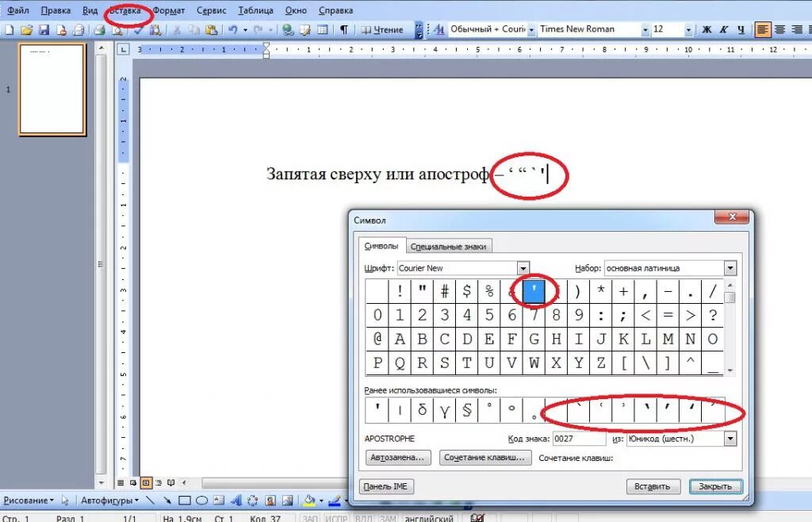Click the 'Панель IME' button
Screen dimensions: 812x522
coord(385,486)
